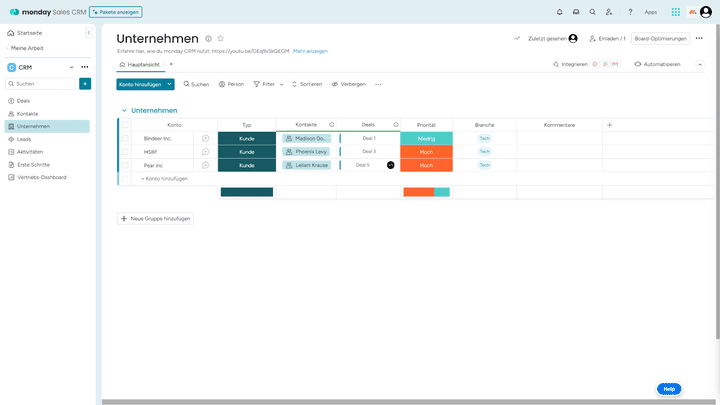Screen dimensions: 720x405
Task: Click the sidebar Suchen search field
Action: [x=40, y=84]
